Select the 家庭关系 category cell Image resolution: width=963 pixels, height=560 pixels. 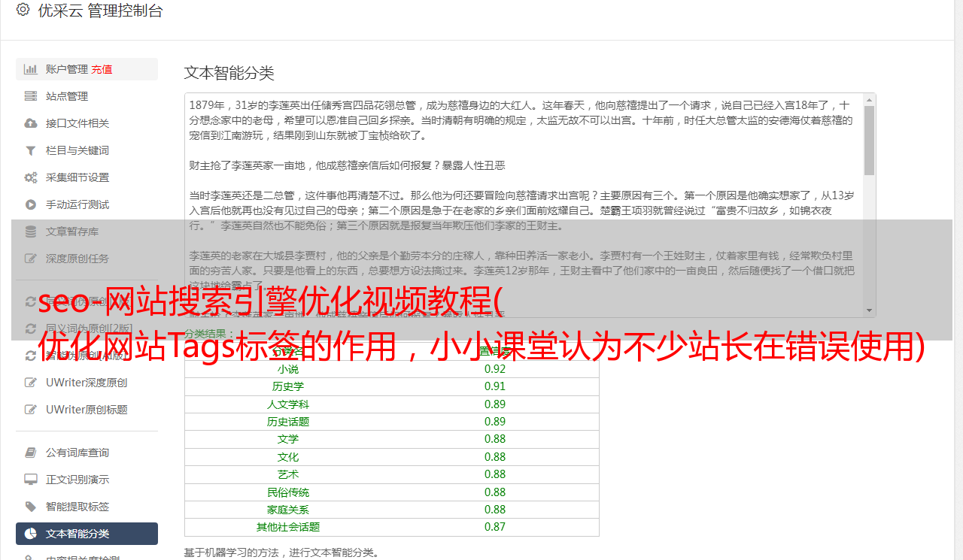(x=288, y=510)
